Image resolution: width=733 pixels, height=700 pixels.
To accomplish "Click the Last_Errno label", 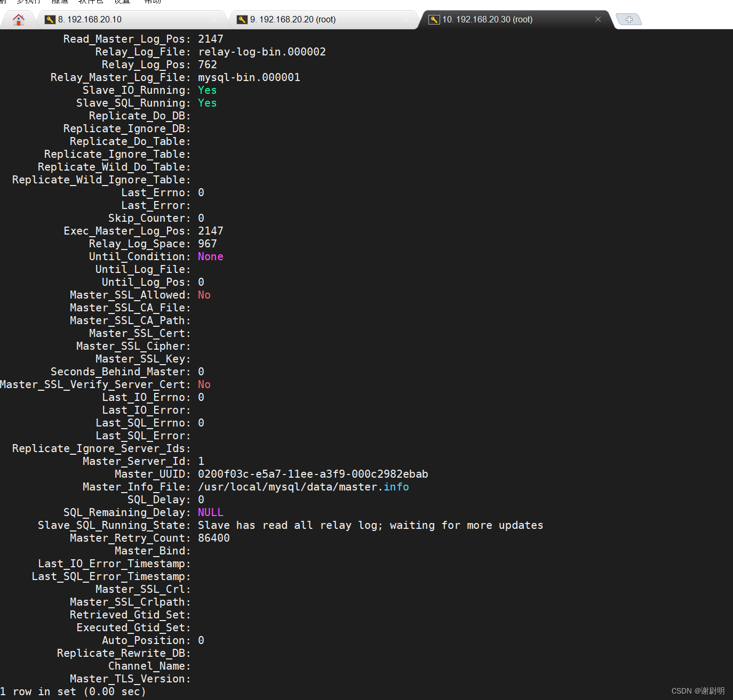I will (156, 192).
